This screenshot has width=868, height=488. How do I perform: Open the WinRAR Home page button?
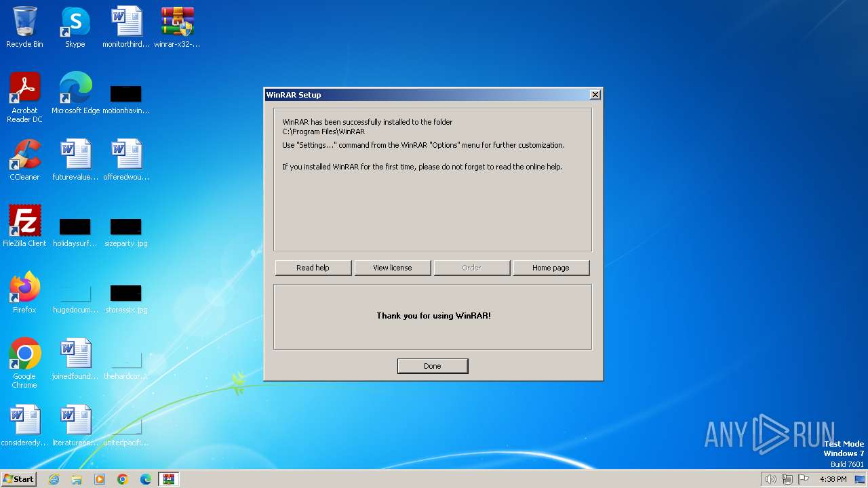(551, 268)
